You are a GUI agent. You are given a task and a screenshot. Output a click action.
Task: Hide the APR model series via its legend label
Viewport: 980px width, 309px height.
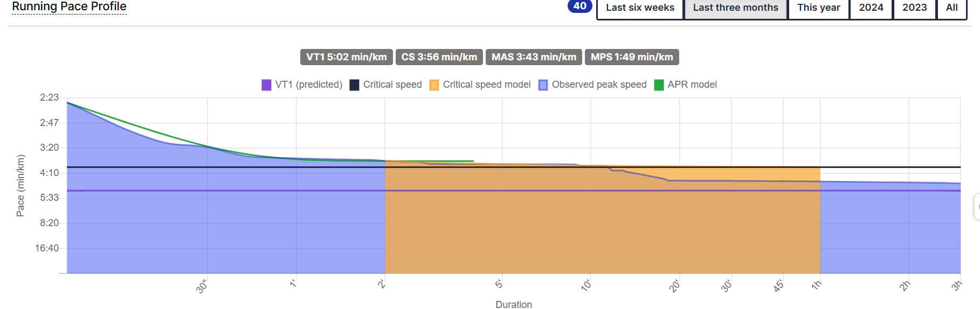[x=692, y=85]
